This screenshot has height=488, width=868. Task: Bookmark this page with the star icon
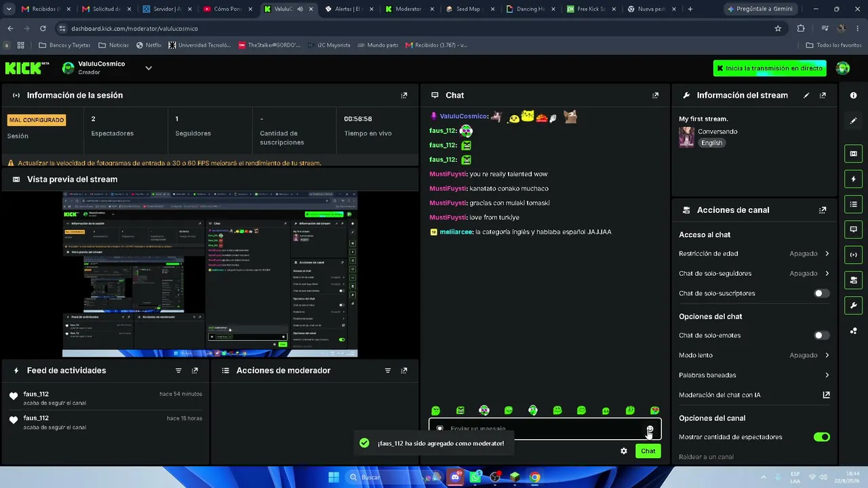(x=778, y=28)
